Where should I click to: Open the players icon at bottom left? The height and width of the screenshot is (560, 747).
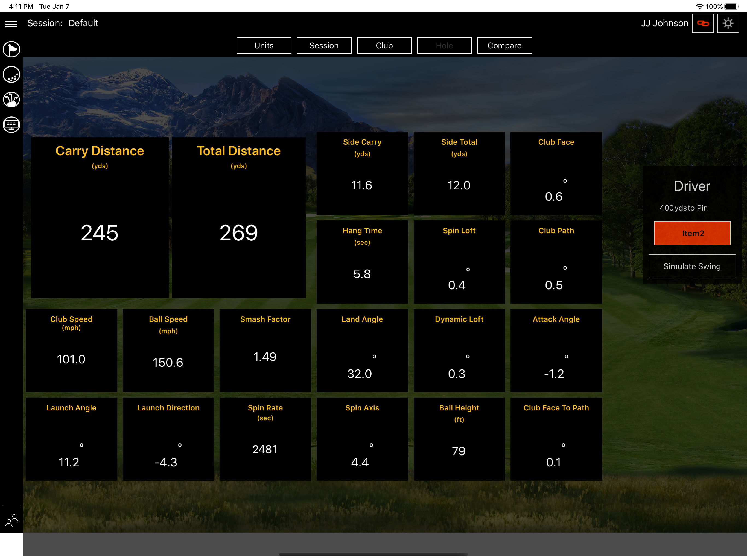coord(11,520)
